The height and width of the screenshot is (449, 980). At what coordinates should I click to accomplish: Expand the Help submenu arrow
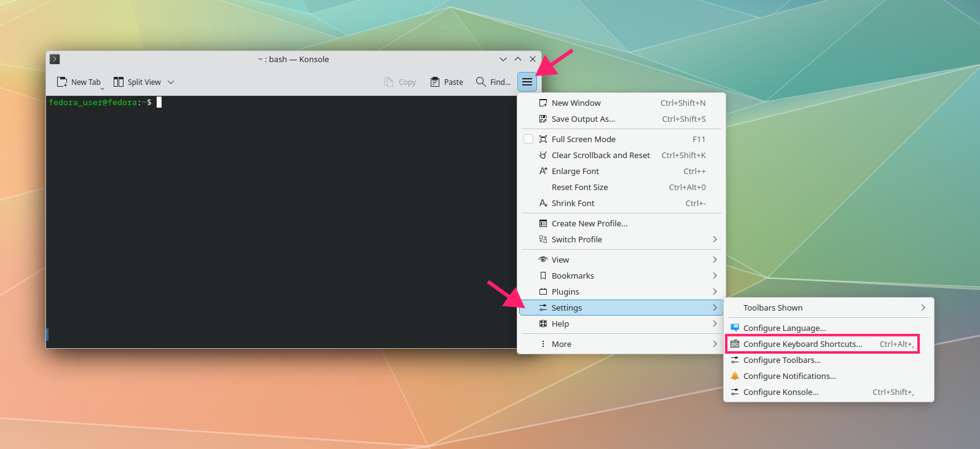[x=715, y=324]
